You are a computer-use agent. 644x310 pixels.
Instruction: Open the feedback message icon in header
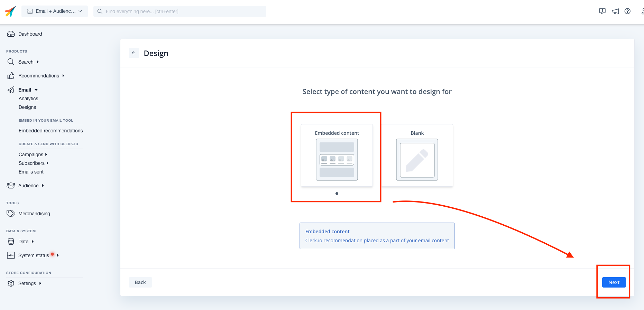pyautogui.click(x=602, y=11)
